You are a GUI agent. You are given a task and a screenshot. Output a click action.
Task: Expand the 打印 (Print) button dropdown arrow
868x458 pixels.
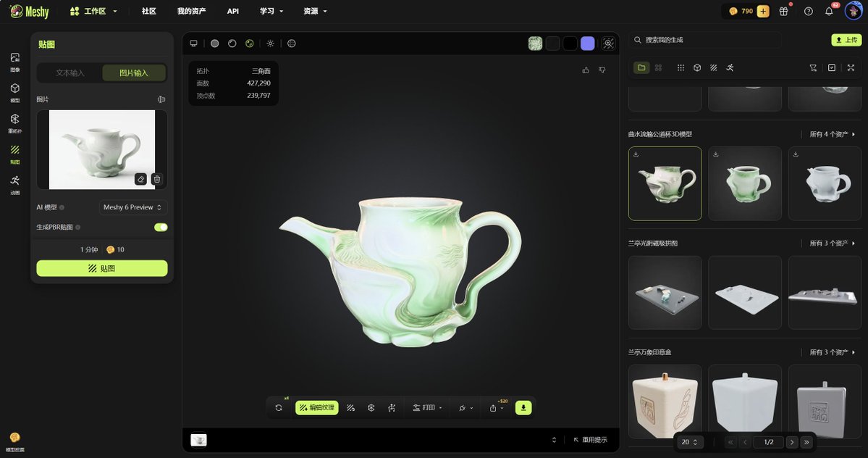click(439, 407)
